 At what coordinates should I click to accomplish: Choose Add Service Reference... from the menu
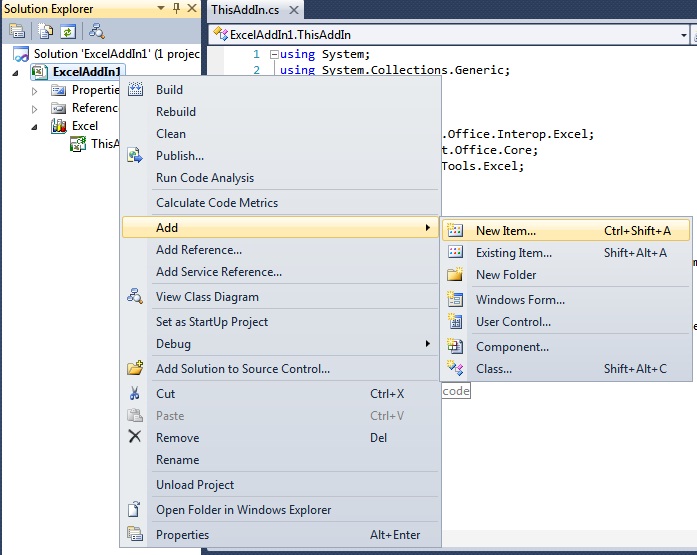coord(280,272)
